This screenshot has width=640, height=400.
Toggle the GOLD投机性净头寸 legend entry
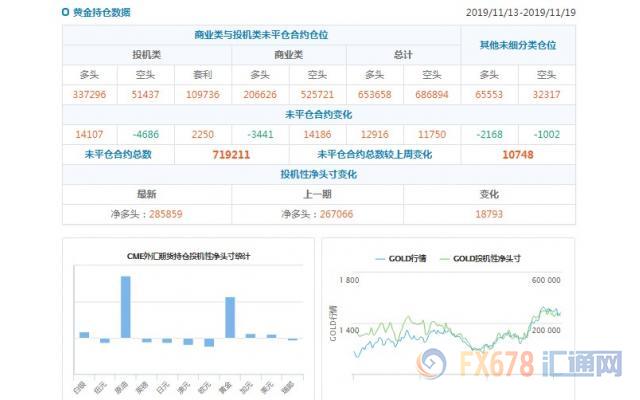[480, 258]
